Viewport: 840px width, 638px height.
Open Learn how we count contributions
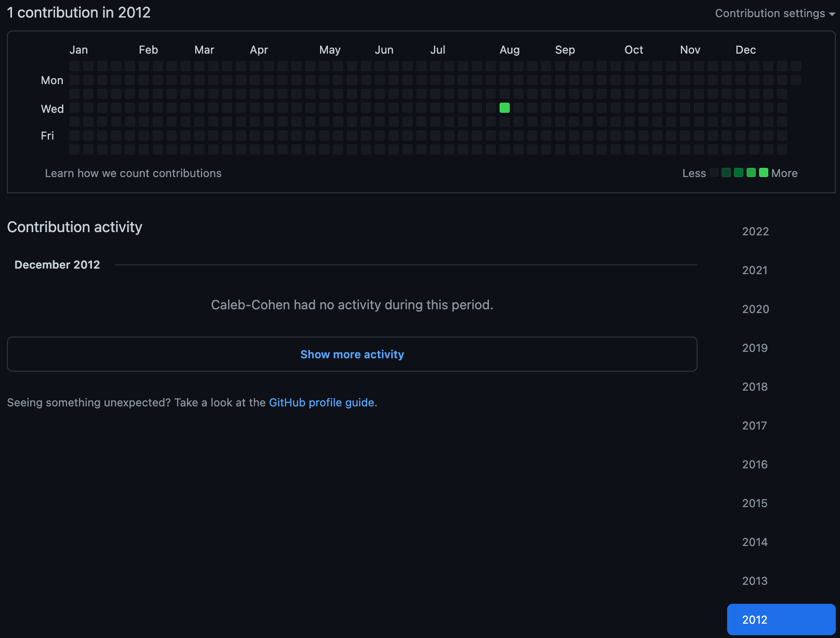[133, 173]
